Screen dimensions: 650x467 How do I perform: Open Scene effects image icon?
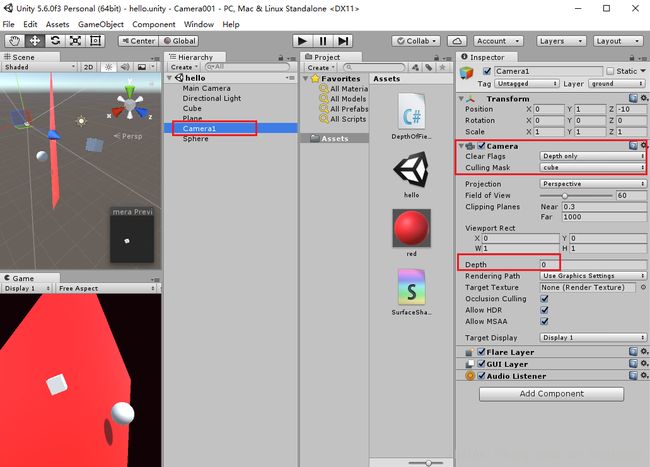point(142,67)
